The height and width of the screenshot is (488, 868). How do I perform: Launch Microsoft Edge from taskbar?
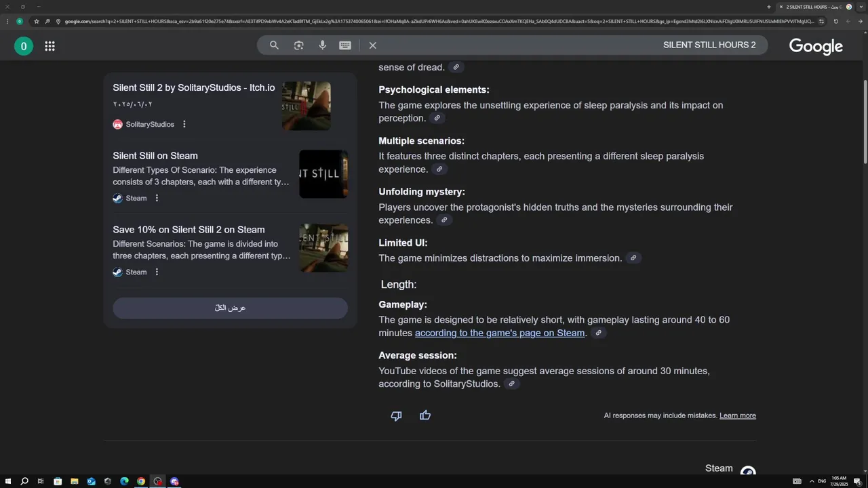click(x=124, y=481)
